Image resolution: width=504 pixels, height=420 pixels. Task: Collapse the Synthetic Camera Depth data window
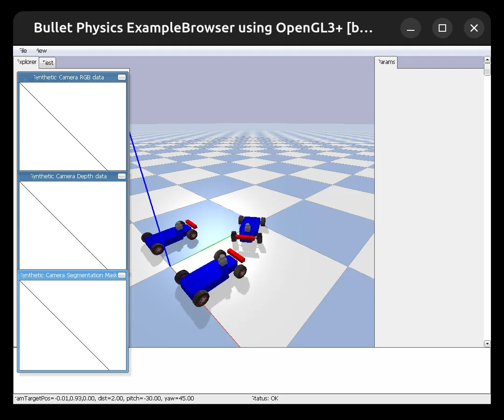click(122, 176)
